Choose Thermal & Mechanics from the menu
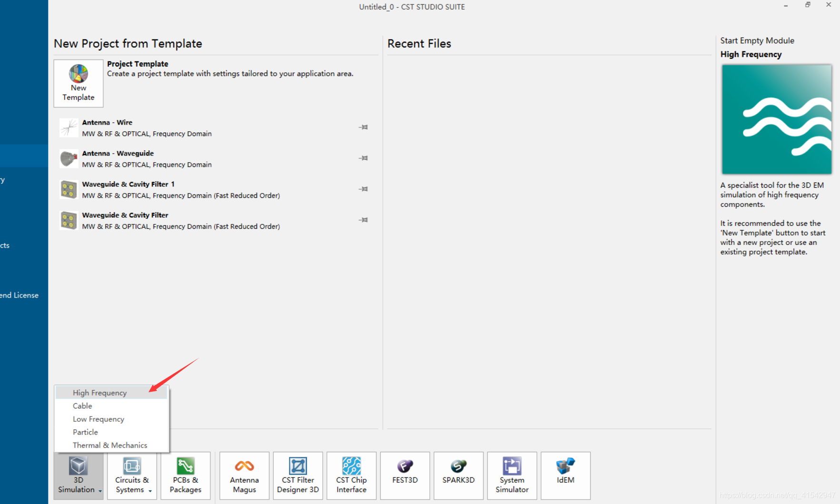Image resolution: width=840 pixels, height=504 pixels. tap(111, 445)
